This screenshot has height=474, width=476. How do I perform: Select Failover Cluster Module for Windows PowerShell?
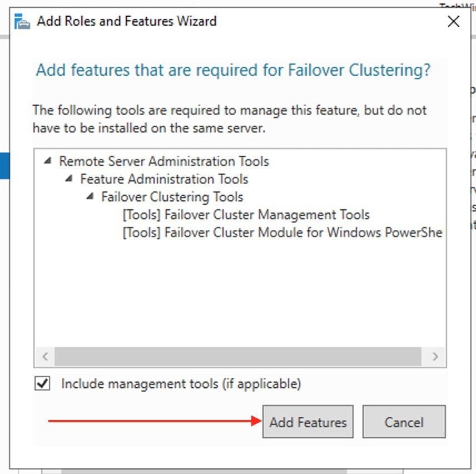[282, 233]
